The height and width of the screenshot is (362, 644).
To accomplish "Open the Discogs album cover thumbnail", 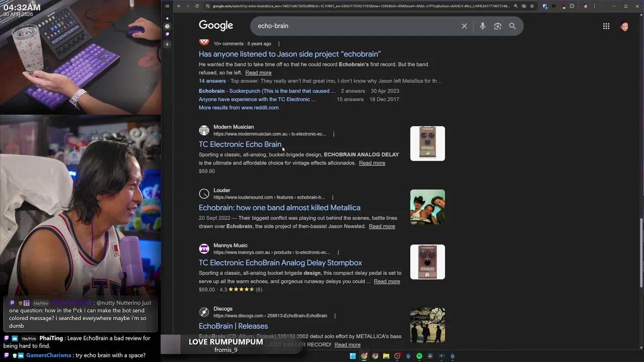I will coord(428,325).
